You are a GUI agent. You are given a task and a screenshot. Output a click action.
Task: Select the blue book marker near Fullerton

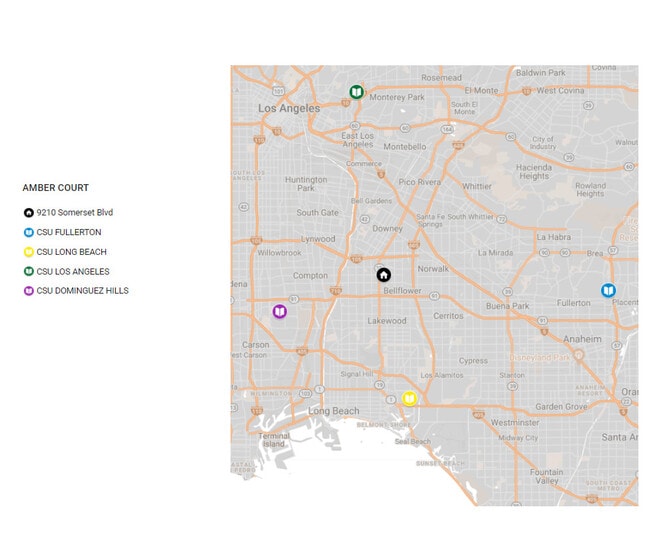click(x=608, y=290)
